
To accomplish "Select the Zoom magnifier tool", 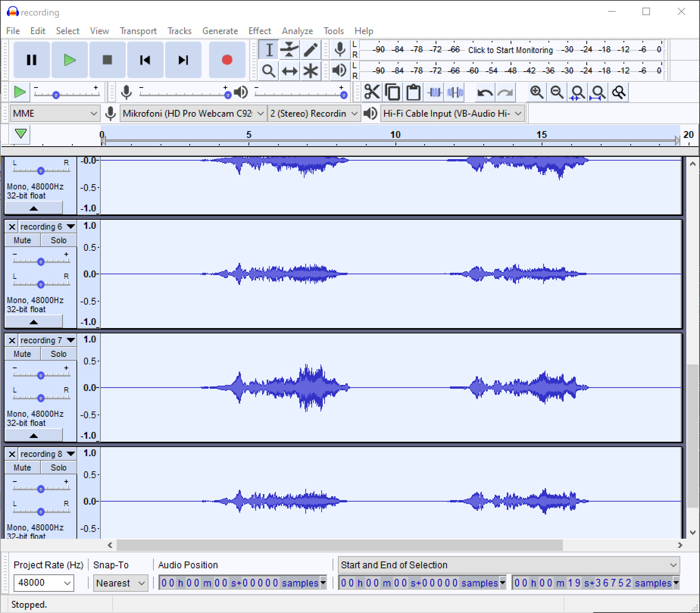I will point(269,71).
